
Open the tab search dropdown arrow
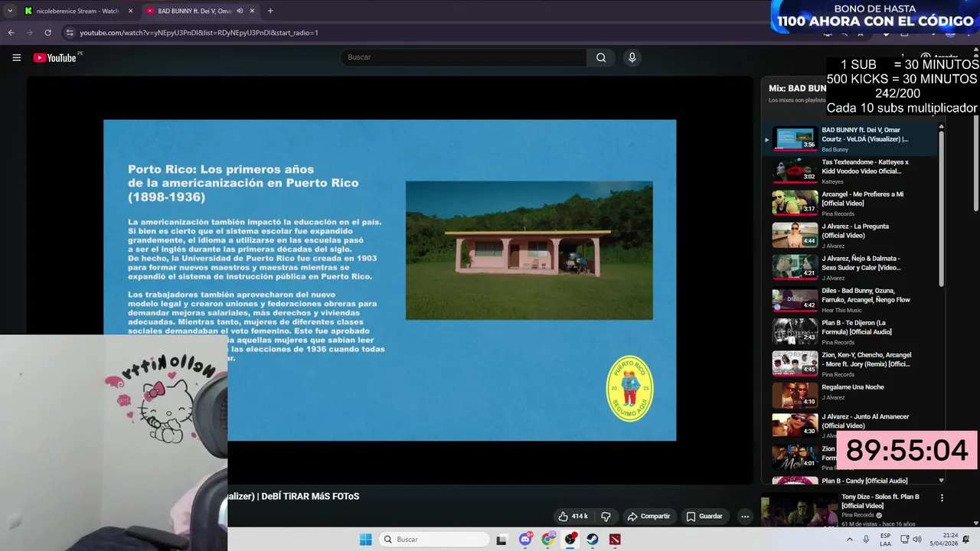[x=9, y=11]
